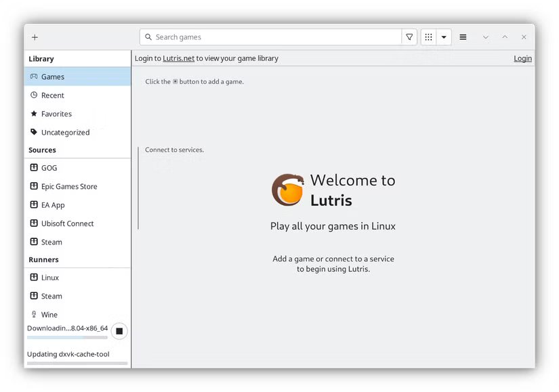Open the filter funnel icon

[409, 37]
